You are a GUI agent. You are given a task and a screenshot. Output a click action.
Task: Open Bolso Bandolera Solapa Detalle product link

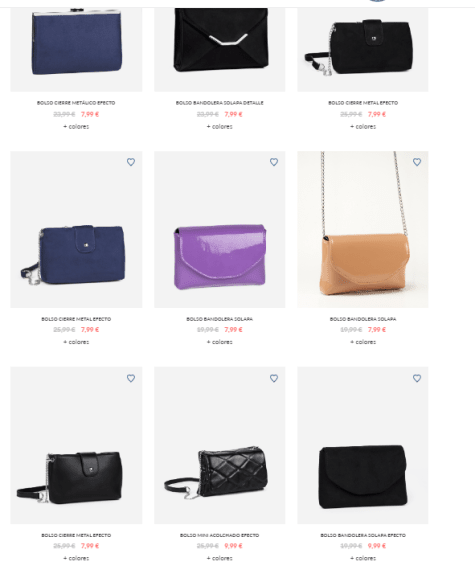(220, 103)
